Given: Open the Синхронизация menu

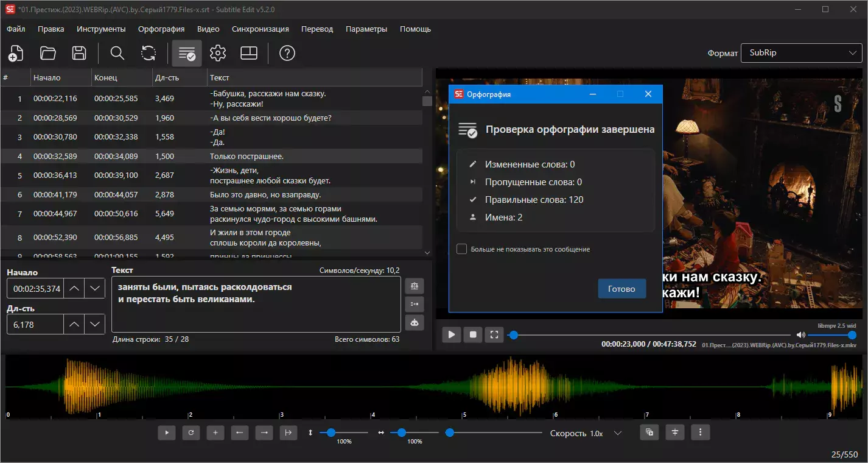Looking at the screenshot, I should [x=261, y=29].
